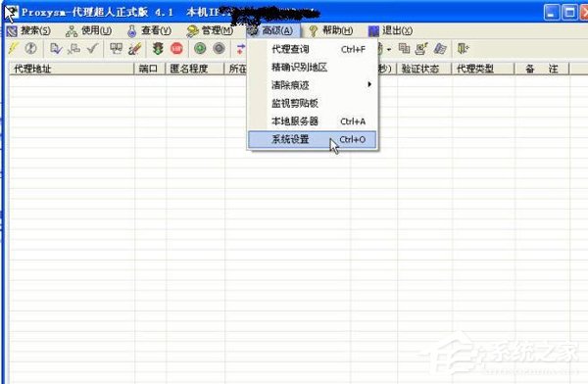Open 本地服务器 from the menu
Viewport: 588px width, 384px height.
click(x=312, y=121)
